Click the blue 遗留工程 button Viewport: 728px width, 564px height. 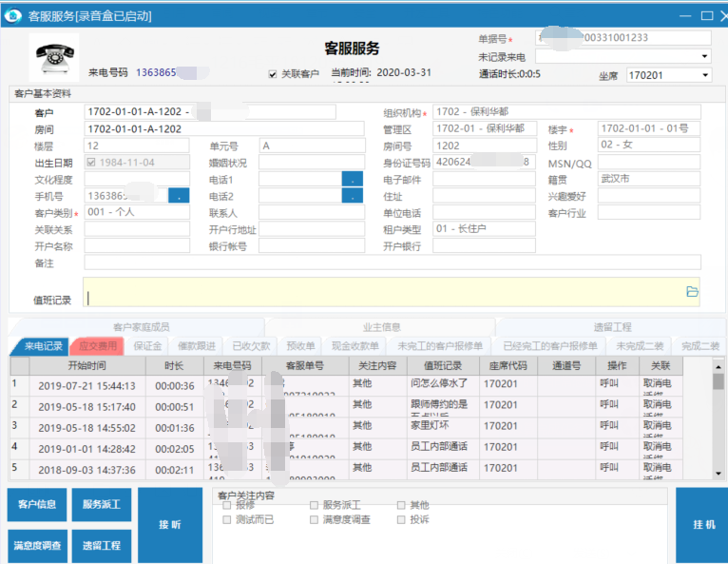point(101,546)
